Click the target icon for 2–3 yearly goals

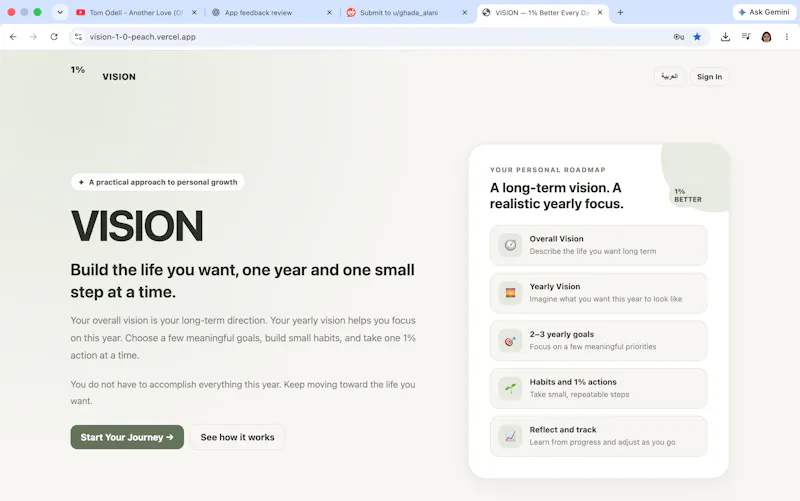510,341
